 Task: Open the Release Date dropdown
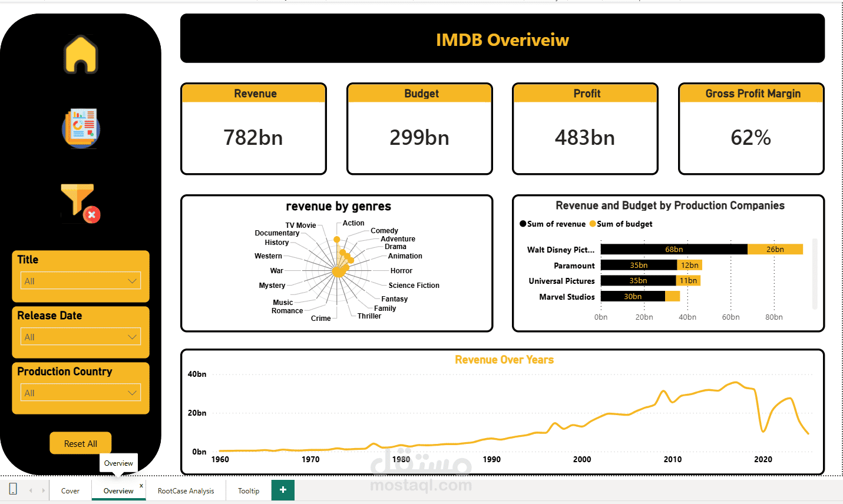(81, 337)
